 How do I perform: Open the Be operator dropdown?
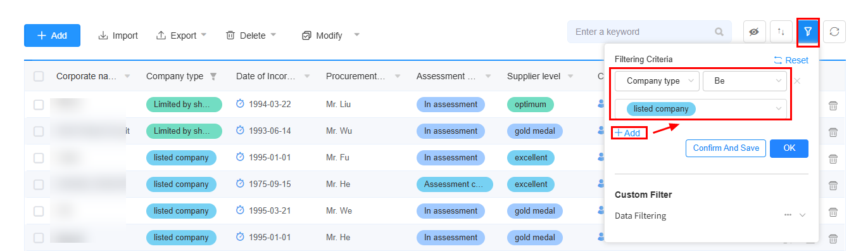pos(745,81)
